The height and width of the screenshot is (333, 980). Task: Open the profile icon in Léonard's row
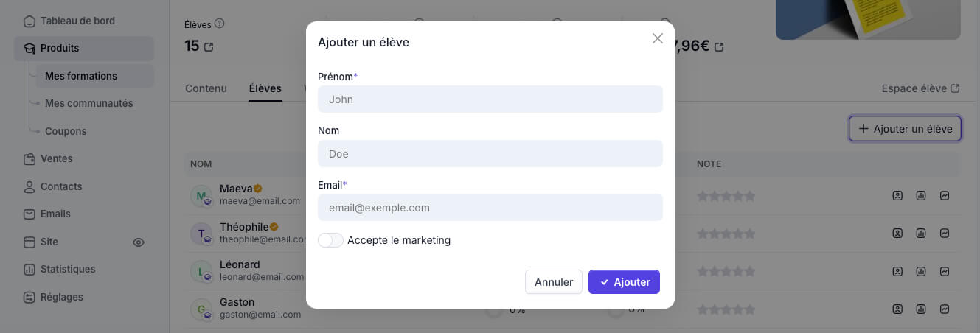point(897,271)
